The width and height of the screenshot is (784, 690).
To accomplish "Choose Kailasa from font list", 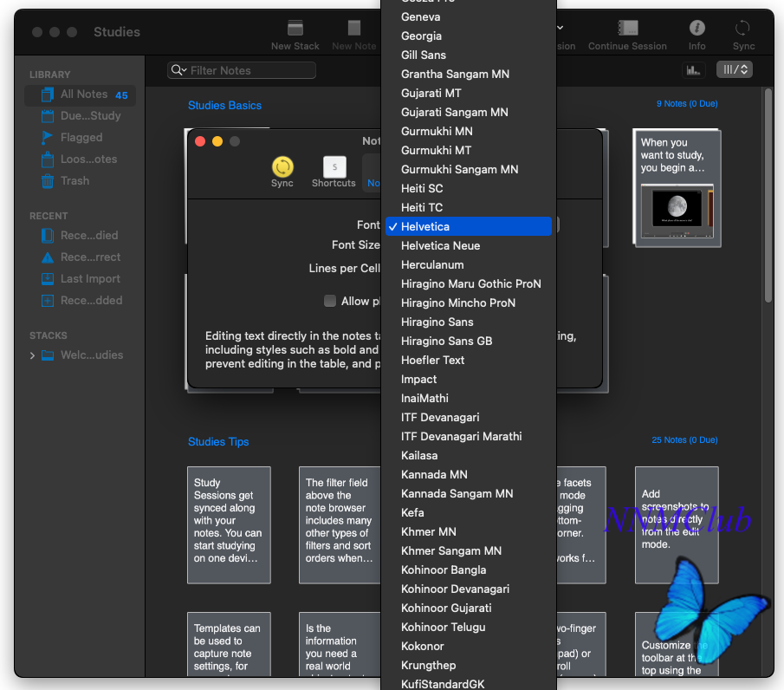I will click(x=469, y=455).
